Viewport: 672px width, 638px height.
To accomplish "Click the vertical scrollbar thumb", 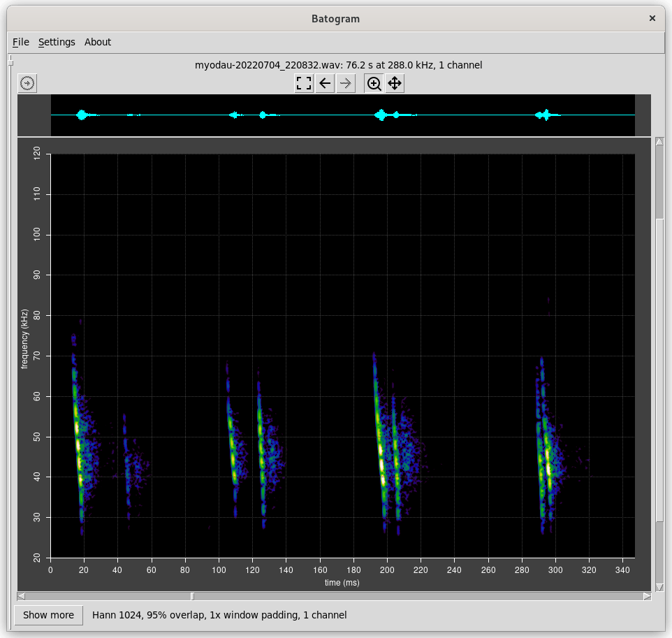I will point(659,369).
